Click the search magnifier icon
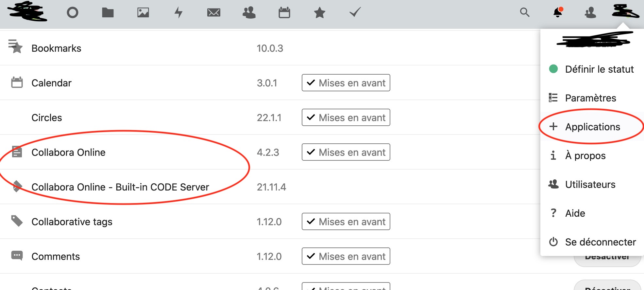644x290 pixels. coord(524,12)
